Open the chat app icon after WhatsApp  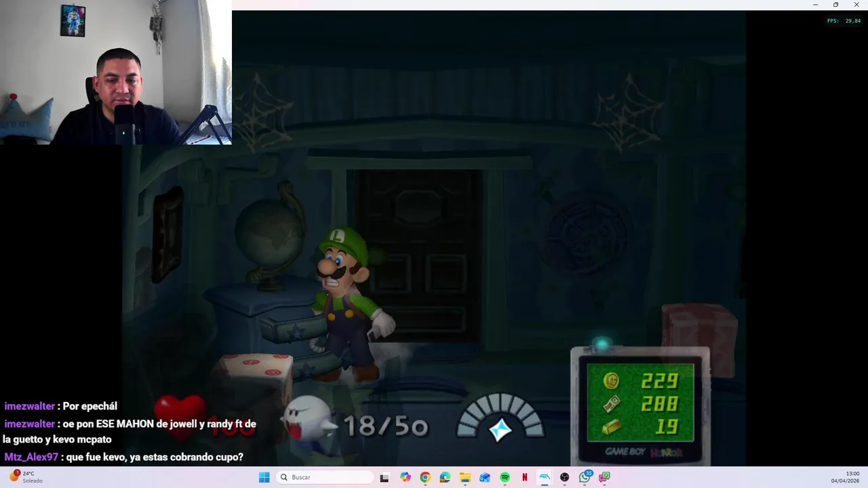[604, 477]
